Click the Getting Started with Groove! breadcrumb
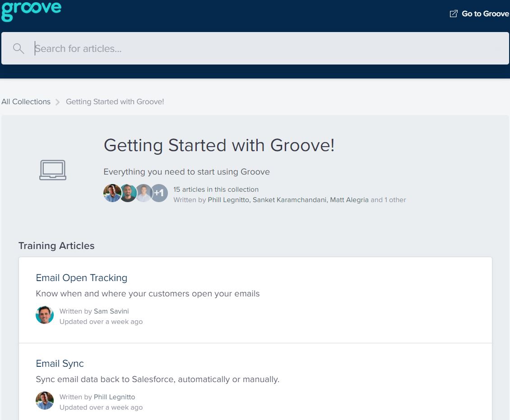Image resolution: width=510 pixels, height=420 pixels. (115, 102)
